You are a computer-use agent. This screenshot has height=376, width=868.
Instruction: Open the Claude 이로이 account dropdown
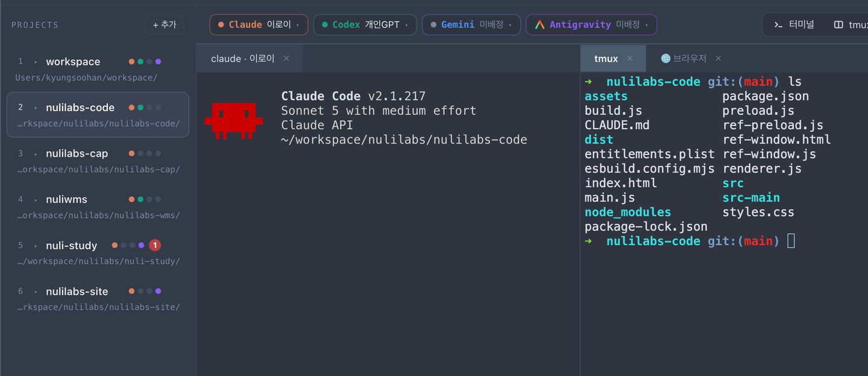259,25
